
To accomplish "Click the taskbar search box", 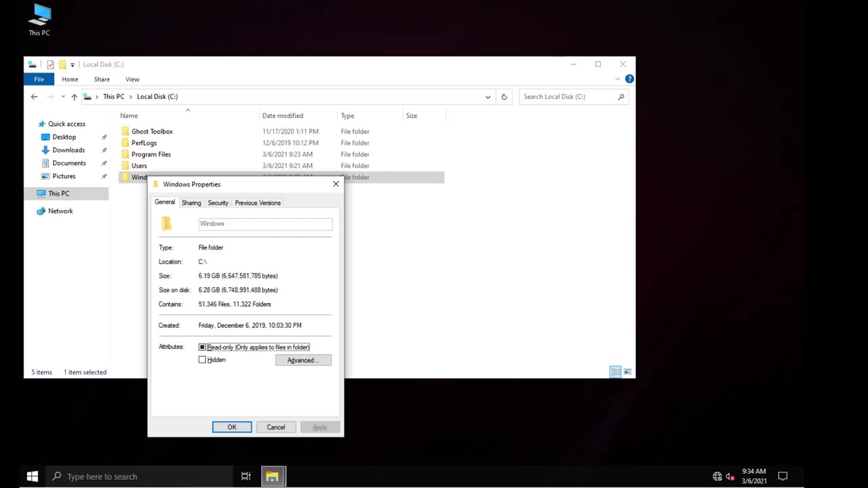I will (x=139, y=476).
